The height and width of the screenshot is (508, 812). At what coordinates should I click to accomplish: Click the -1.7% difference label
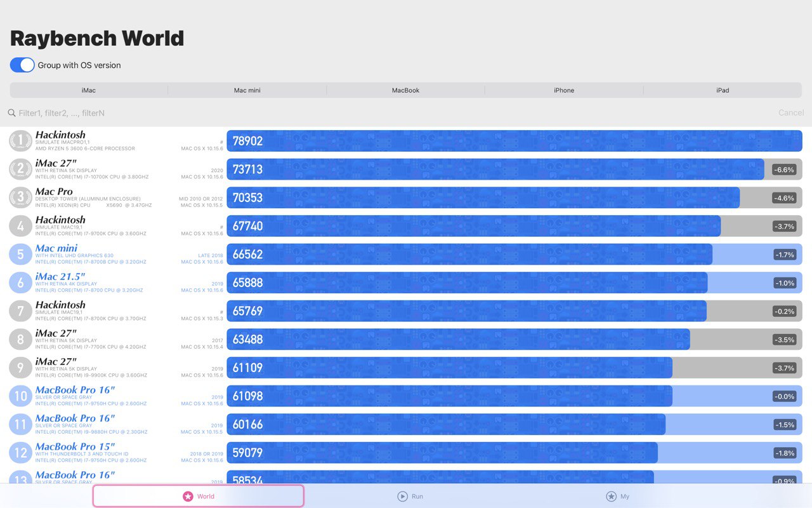pos(785,255)
